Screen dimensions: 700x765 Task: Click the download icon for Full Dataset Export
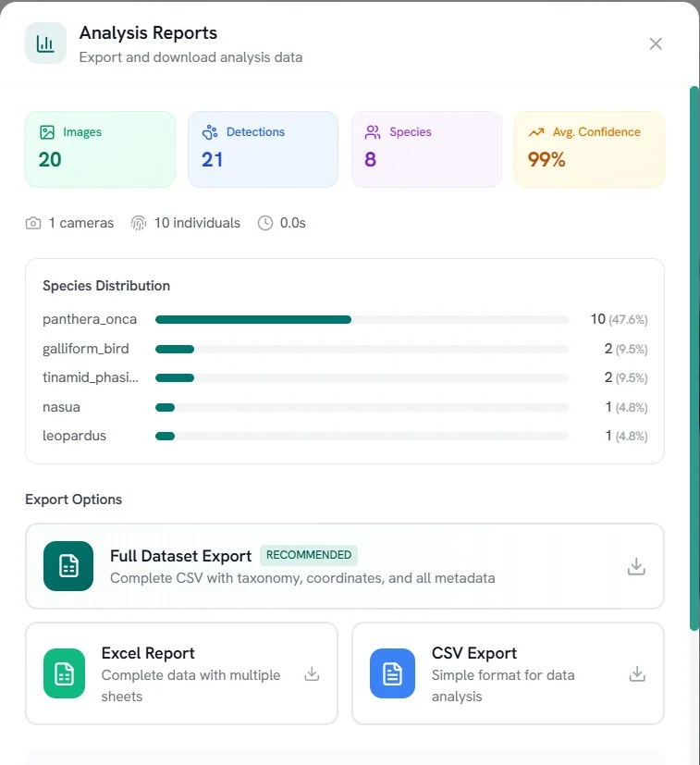tap(636, 566)
